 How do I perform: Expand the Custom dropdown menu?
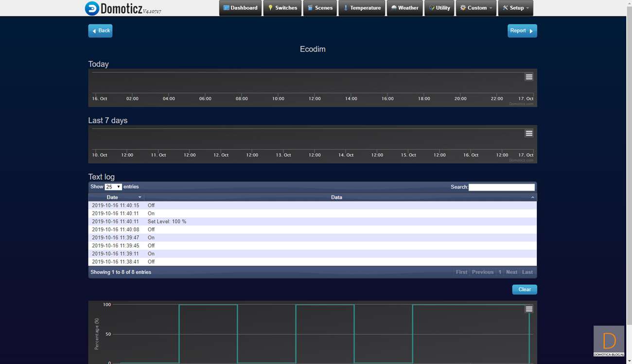point(476,8)
